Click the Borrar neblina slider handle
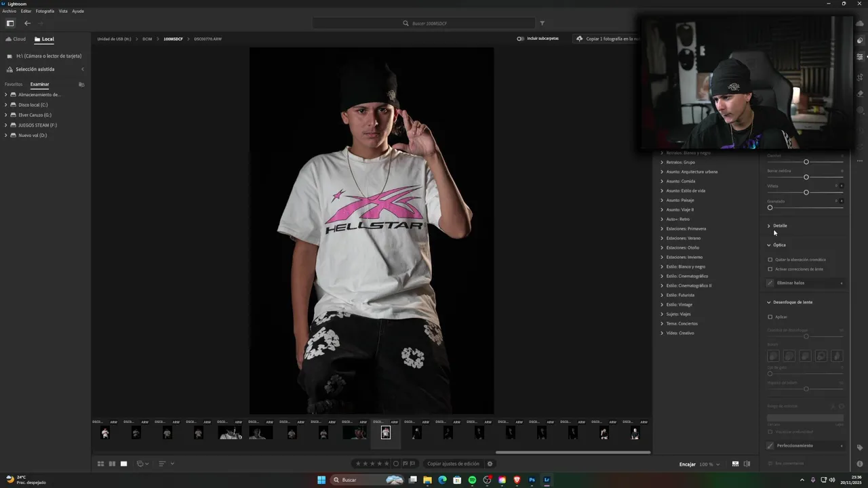The image size is (868, 488). [x=806, y=177]
